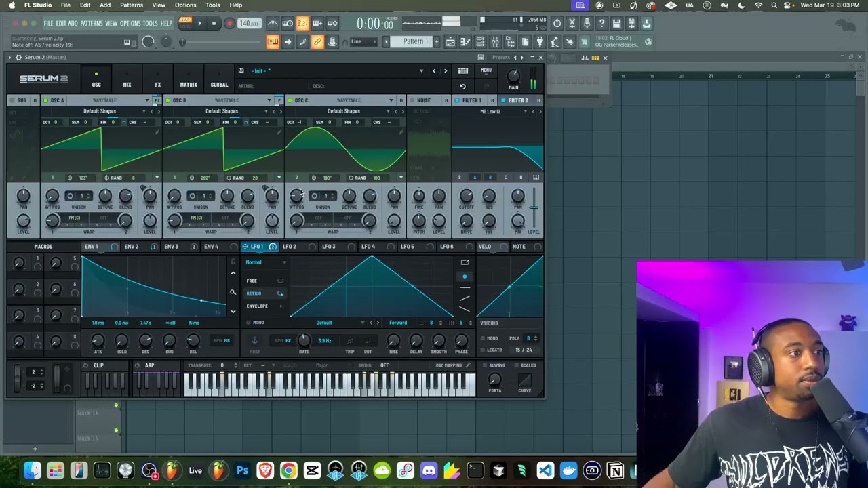868x488 pixels.
Task: Click the FL Studio play button
Action: (199, 24)
